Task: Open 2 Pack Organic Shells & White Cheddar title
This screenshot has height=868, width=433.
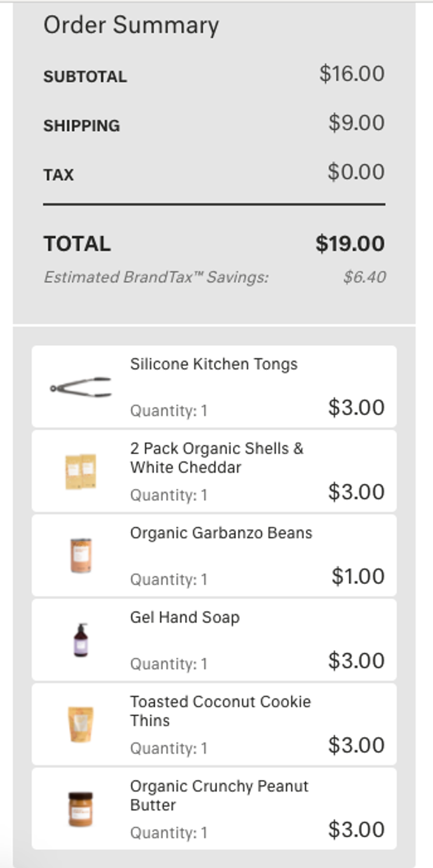Action: click(x=216, y=458)
